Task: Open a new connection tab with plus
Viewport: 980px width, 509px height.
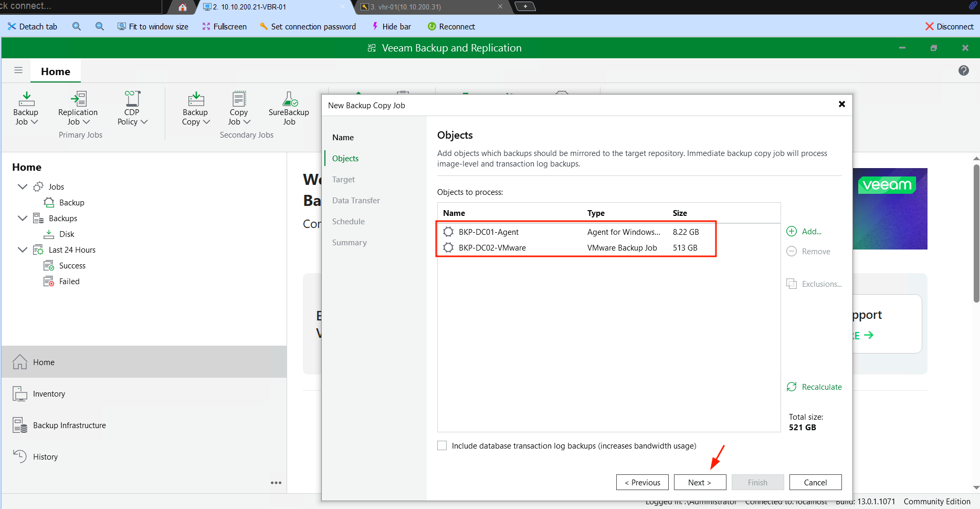Action: [x=525, y=6]
